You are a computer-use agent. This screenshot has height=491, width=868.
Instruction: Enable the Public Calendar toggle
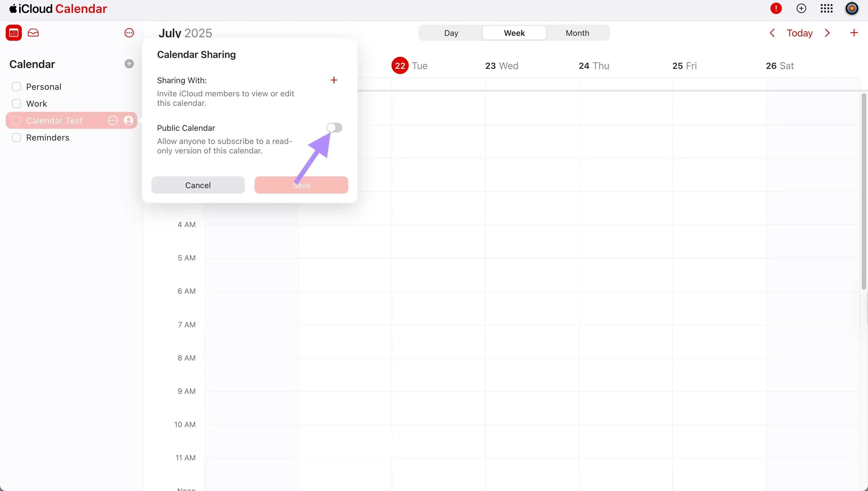(334, 127)
